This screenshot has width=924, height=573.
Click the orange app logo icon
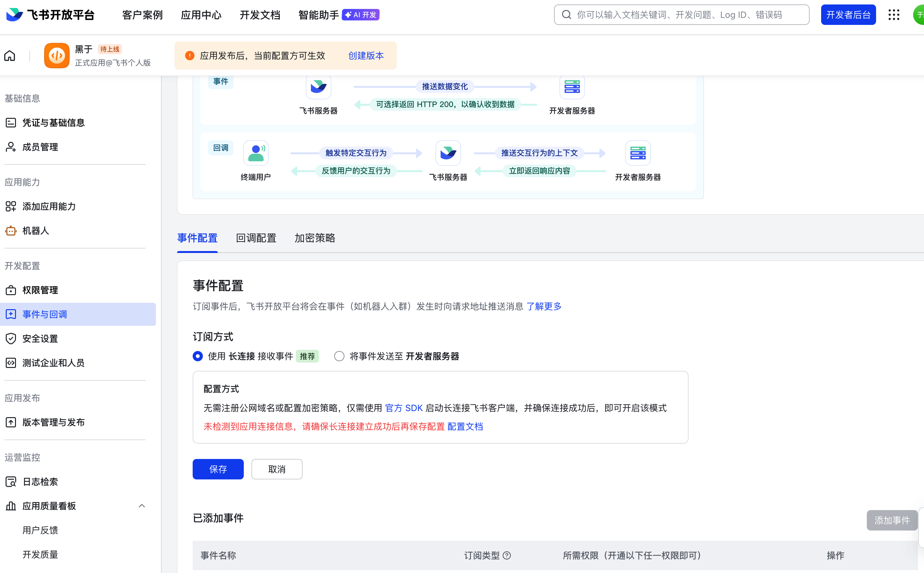[57, 56]
